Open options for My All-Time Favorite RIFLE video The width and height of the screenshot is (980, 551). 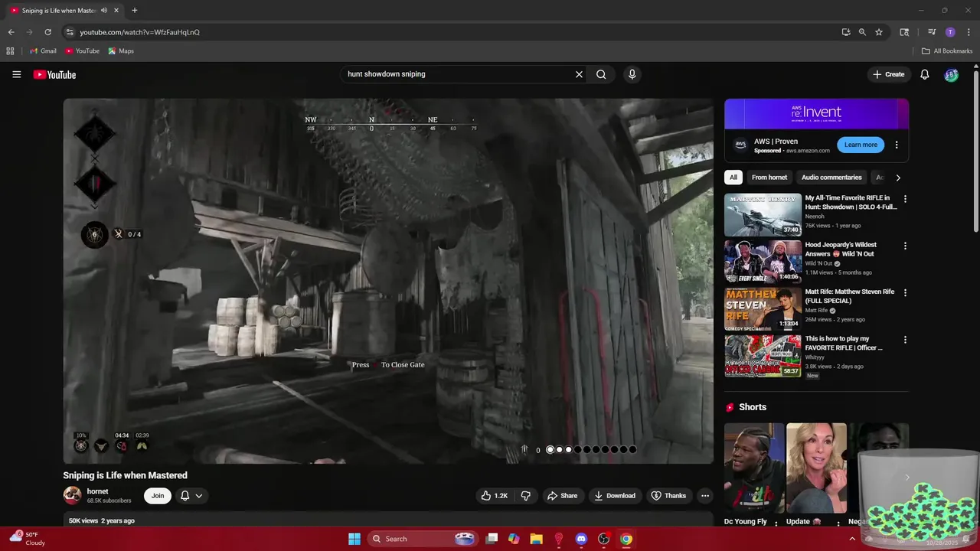(x=905, y=199)
